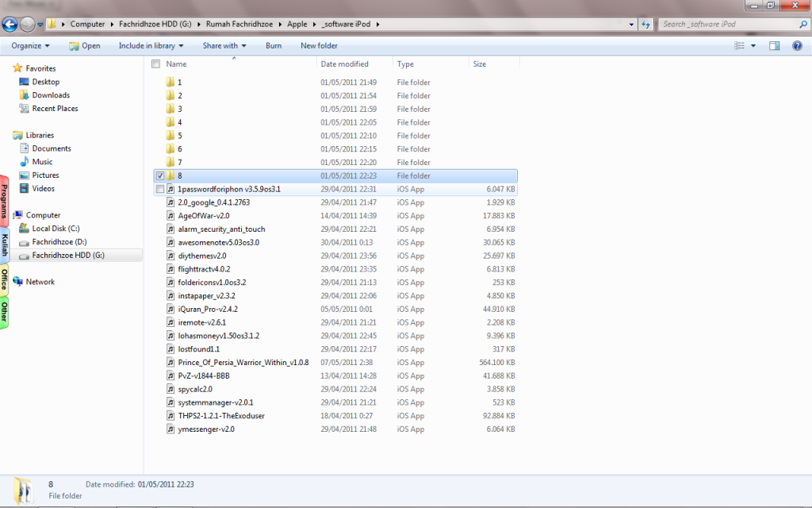Click the Pictures library icon

point(24,175)
